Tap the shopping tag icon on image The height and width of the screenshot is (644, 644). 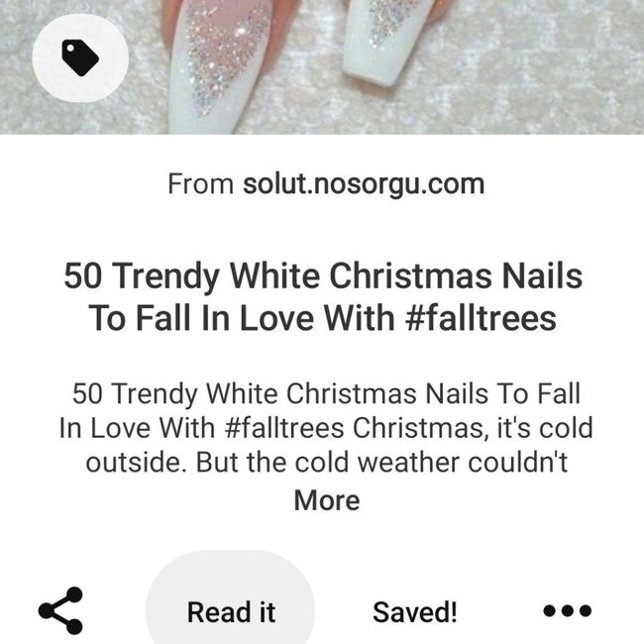pos(80,57)
